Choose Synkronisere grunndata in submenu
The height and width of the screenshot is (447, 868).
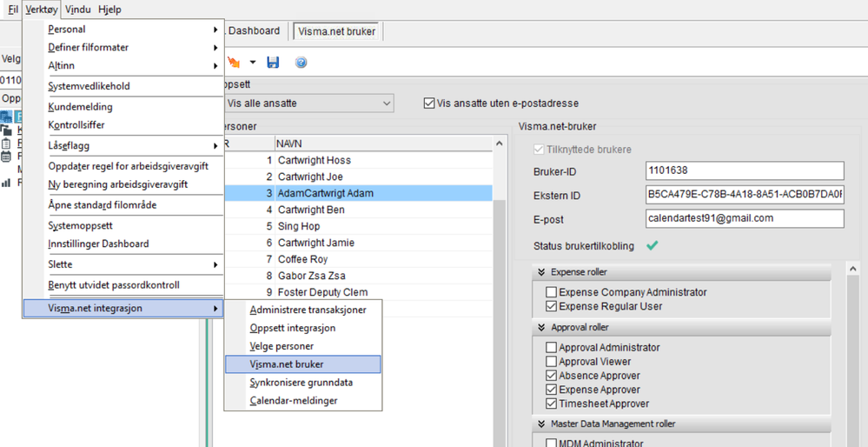pos(303,382)
